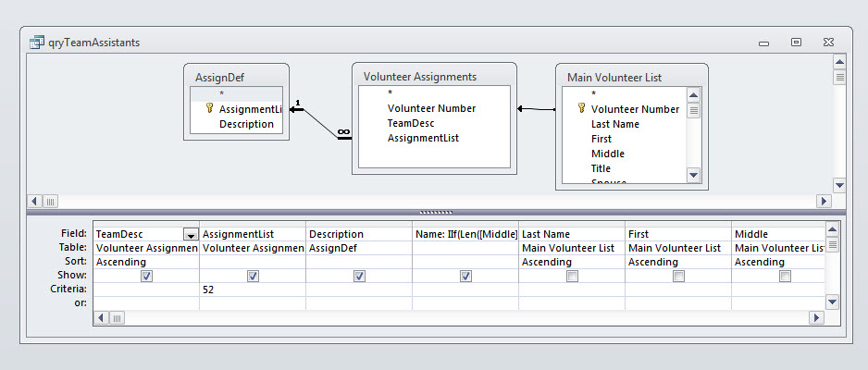
Task: Click the design grid horizontal scrollbar thumb
Action: click(118, 318)
